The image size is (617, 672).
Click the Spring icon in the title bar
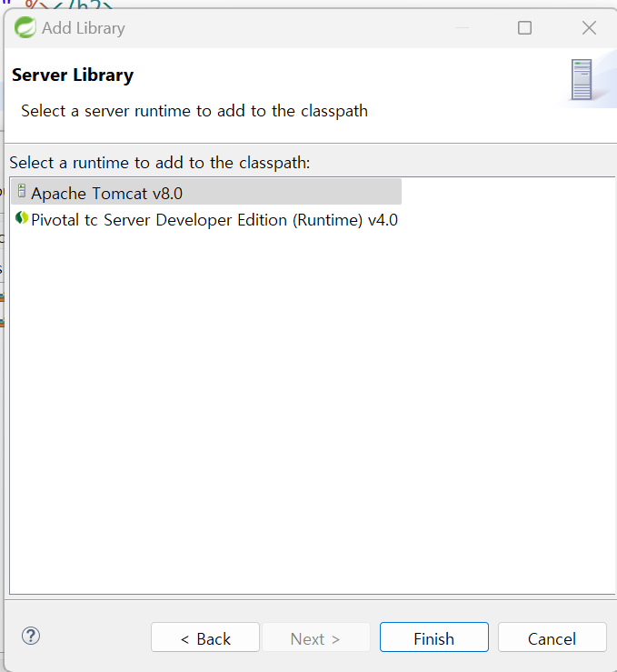tap(25, 28)
